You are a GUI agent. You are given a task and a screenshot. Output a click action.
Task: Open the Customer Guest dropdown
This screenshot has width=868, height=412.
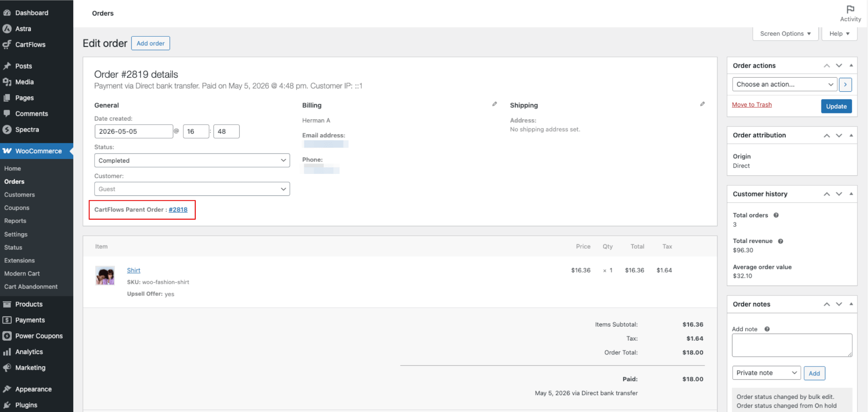click(192, 189)
